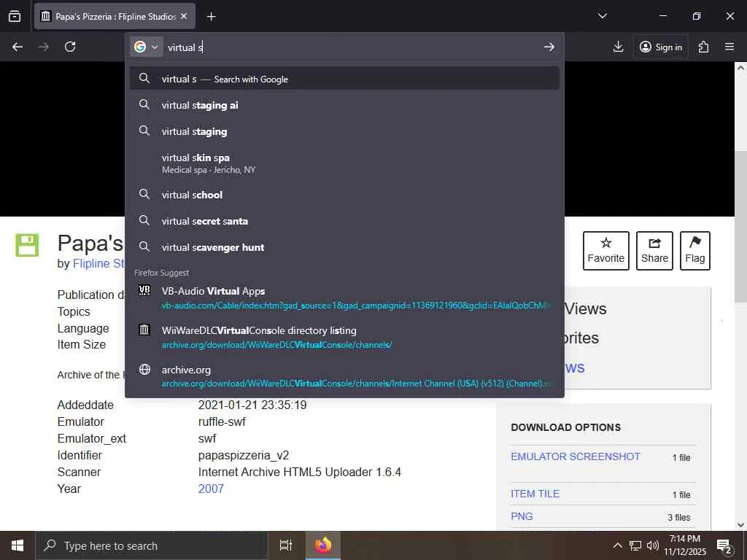
Task: Open notification center icon
Action: (x=724, y=546)
